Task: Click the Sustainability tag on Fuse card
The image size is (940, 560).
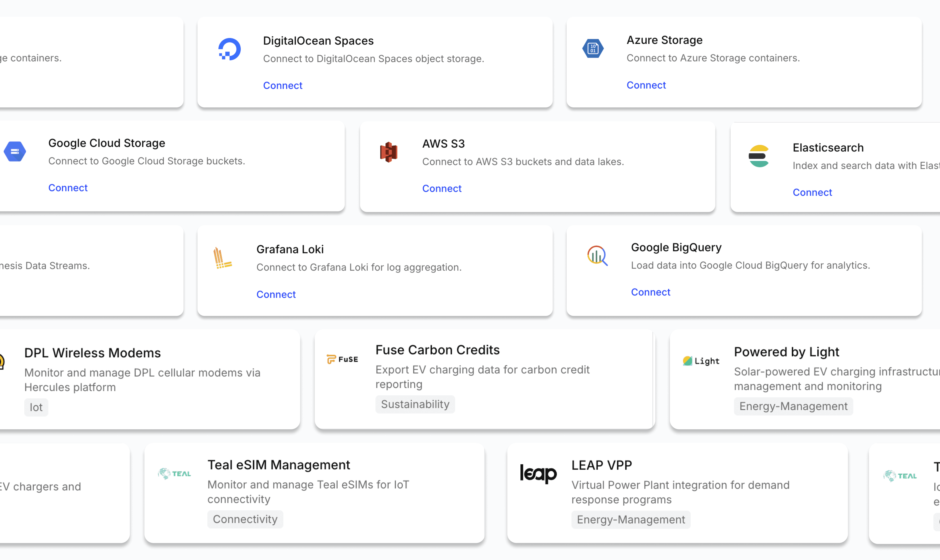Action: tap(415, 404)
